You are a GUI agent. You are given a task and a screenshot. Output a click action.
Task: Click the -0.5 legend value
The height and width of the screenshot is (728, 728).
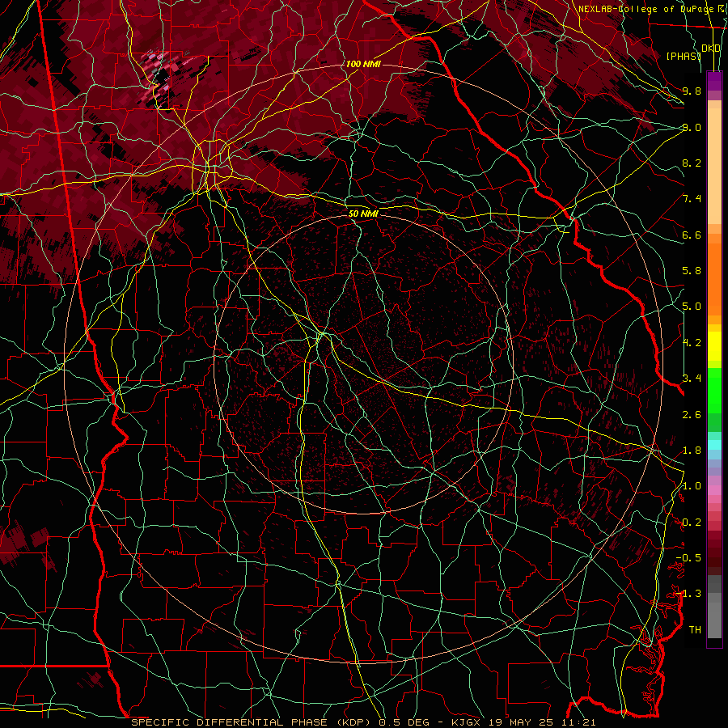[688, 558]
